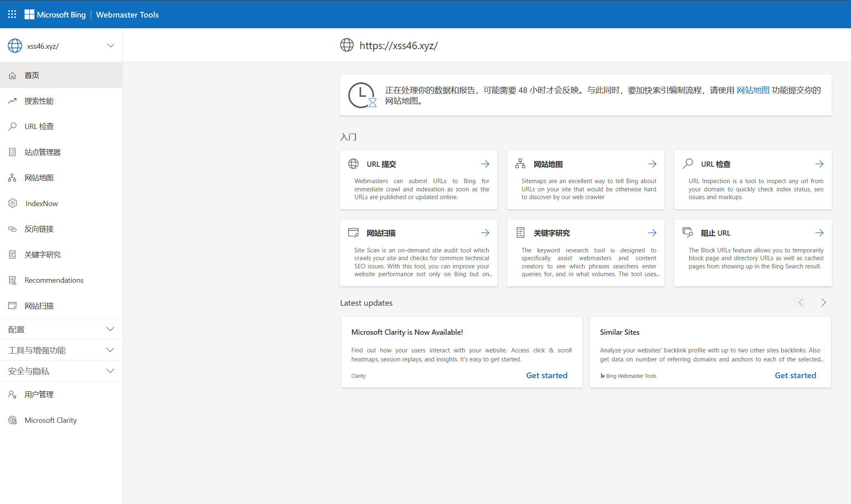The image size is (851, 504).
Task: Click the Latest updates section heading
Action: click(366, 303)
